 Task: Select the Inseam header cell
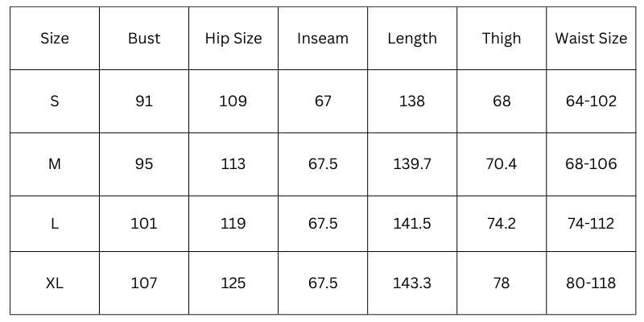323,38
